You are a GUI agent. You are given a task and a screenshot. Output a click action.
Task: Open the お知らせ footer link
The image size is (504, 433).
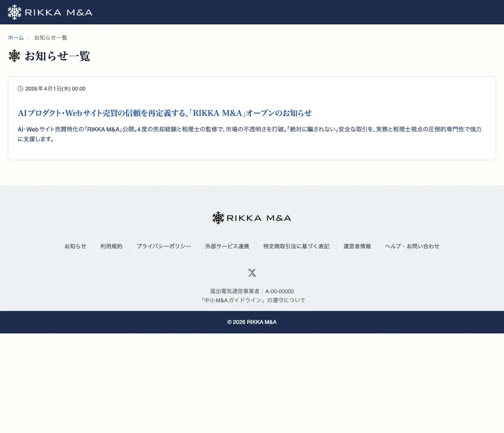coord(75,246)
